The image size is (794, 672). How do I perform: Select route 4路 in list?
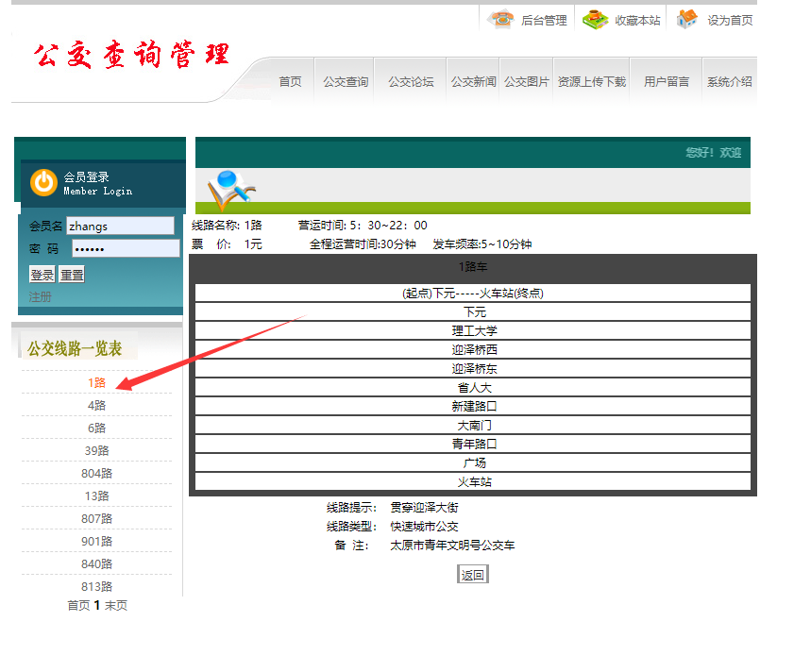[x=96, y=406]
